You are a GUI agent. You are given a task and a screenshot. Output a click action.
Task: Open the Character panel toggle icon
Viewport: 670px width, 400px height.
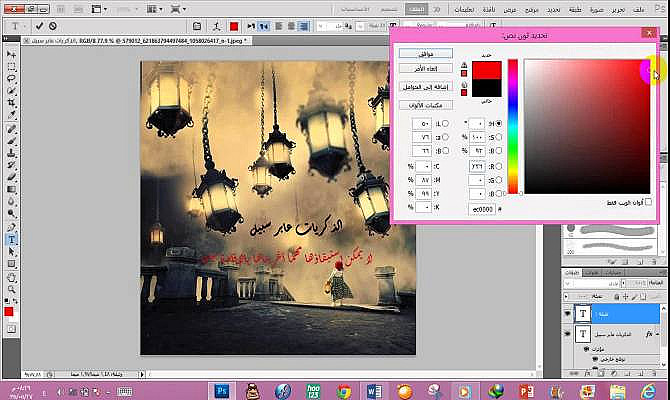point(197,26)
